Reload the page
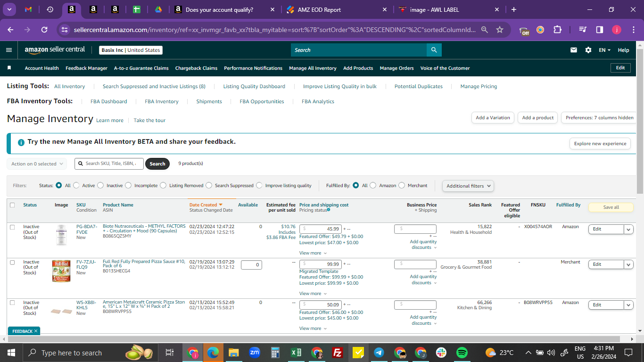644x362 pixels. [44, 30]
